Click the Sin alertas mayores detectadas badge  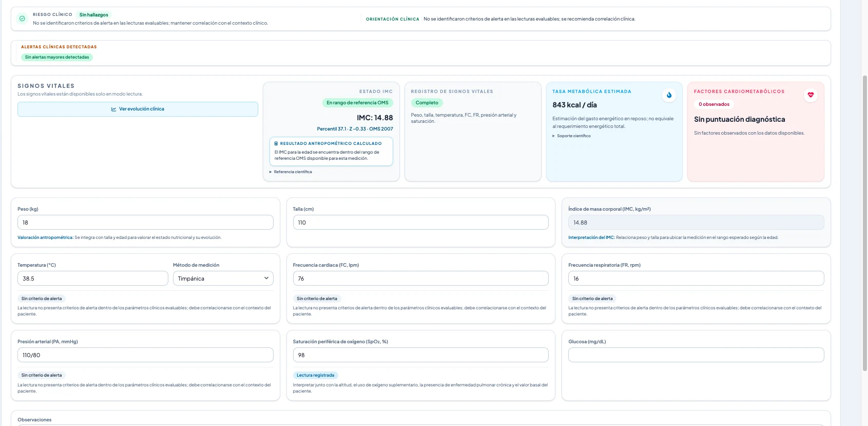tap(57, 57)
